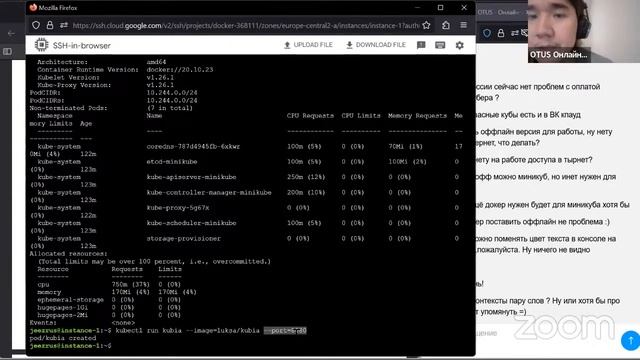Open SSH-in-browser settings gear
640x360 pixels.
tap(460, 45)
